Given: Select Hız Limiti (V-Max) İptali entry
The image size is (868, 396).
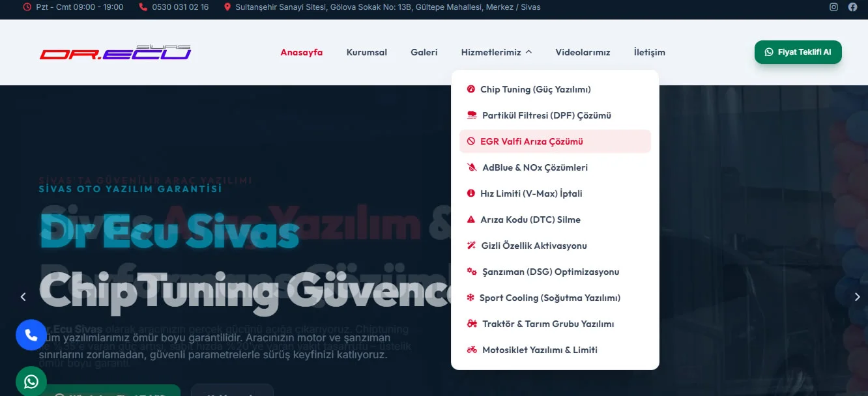Looking at the screenshot, I should [555, 193].
